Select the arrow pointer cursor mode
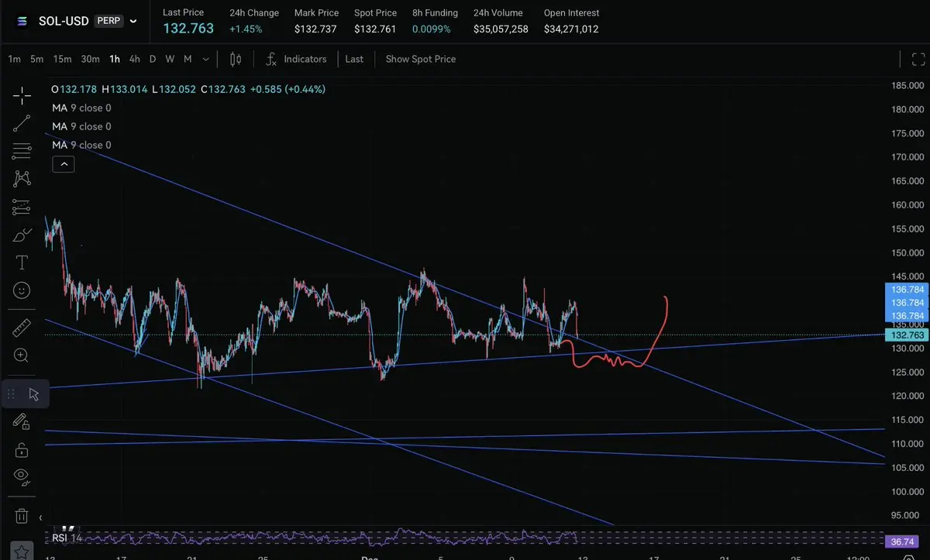This screenshot has width=930, height=560. [x=33, y=394]
